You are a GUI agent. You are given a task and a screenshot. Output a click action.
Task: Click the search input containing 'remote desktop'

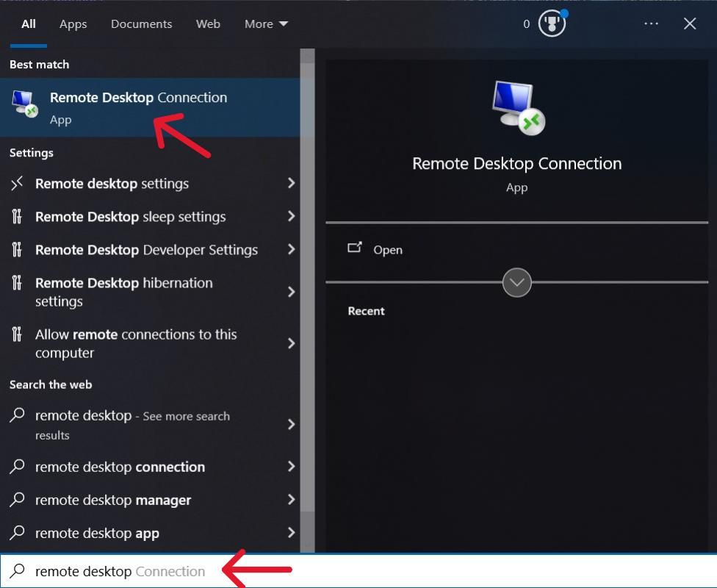coord(358,570)
